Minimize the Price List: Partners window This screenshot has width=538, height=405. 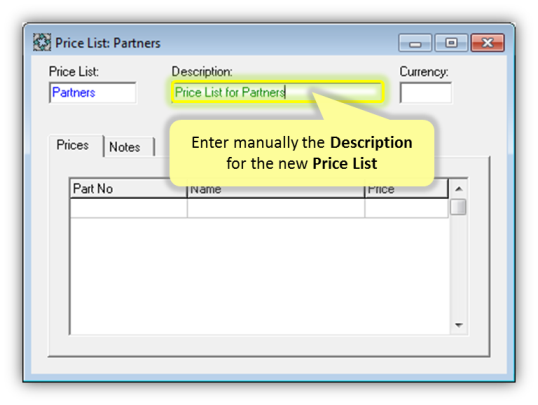[x=415, y=43]
